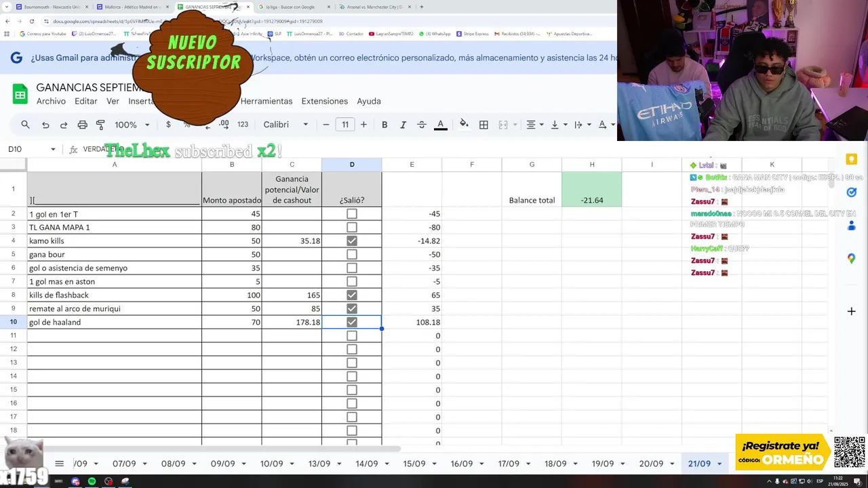868x488 pixels.
Task: Open the fill color picker
Action: (464, 125)
